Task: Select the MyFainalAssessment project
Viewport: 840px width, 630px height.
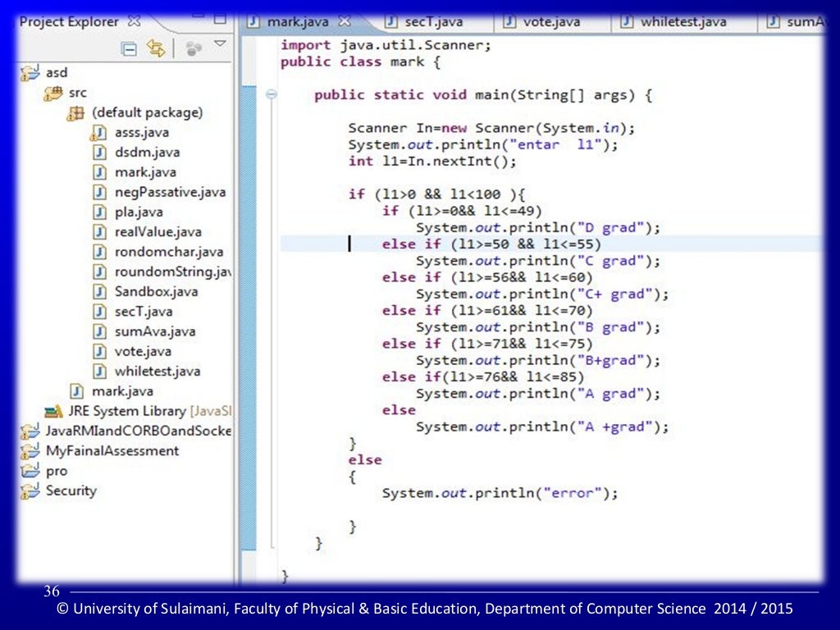Action: tap(112, 450)
